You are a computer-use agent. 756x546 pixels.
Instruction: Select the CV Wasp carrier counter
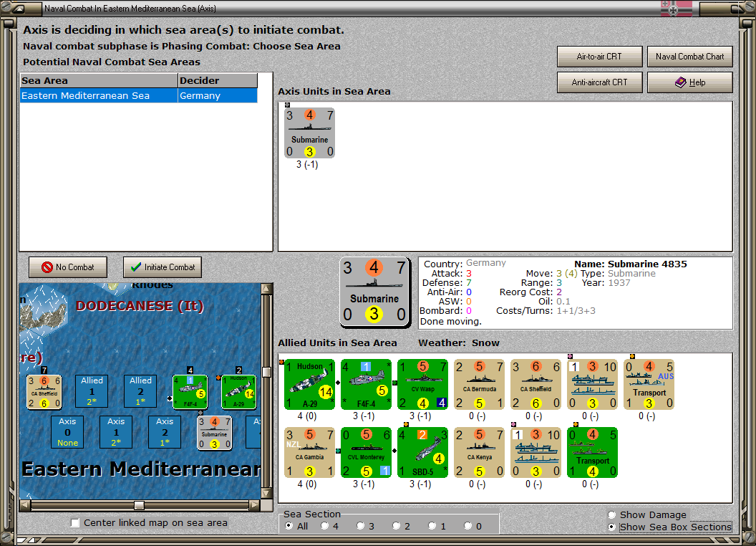tap(423, 384)
